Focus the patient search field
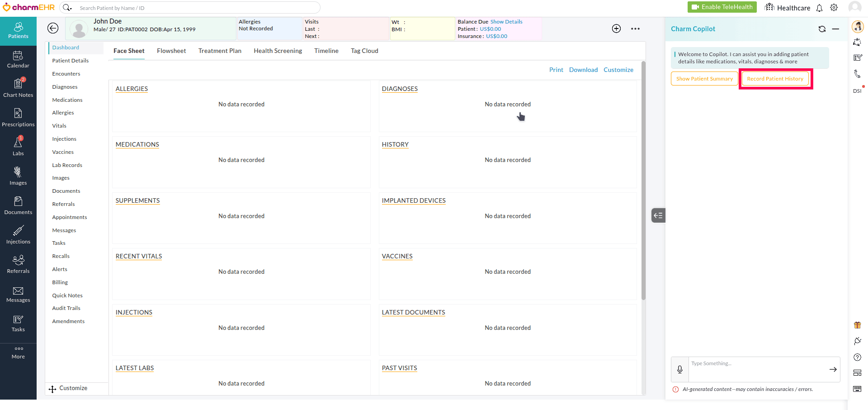 pos(197,8)
